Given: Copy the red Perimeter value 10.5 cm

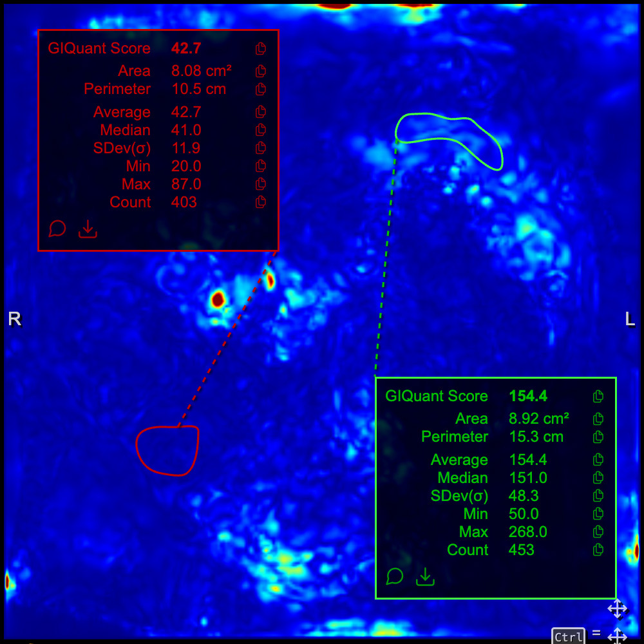Looking at the screenshot, I should pos(261,89).
